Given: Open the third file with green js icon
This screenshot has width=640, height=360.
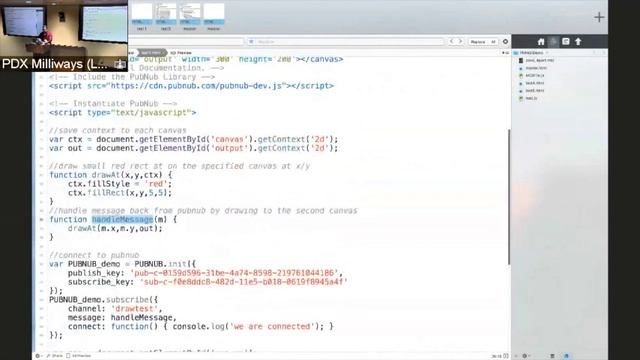Looking at the screenshot, I should point(531,76).
